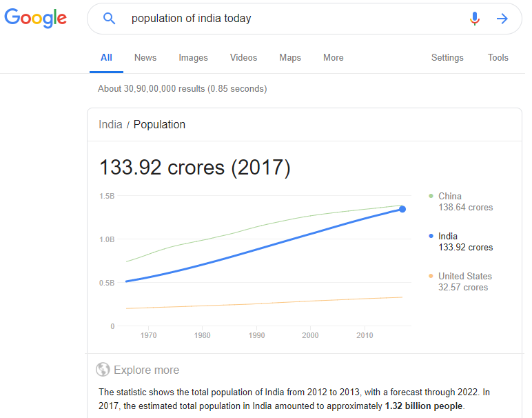This screenshot has height=418, width=532.
Task: Open Settings in the search bar
Action: tap(447, 58)
